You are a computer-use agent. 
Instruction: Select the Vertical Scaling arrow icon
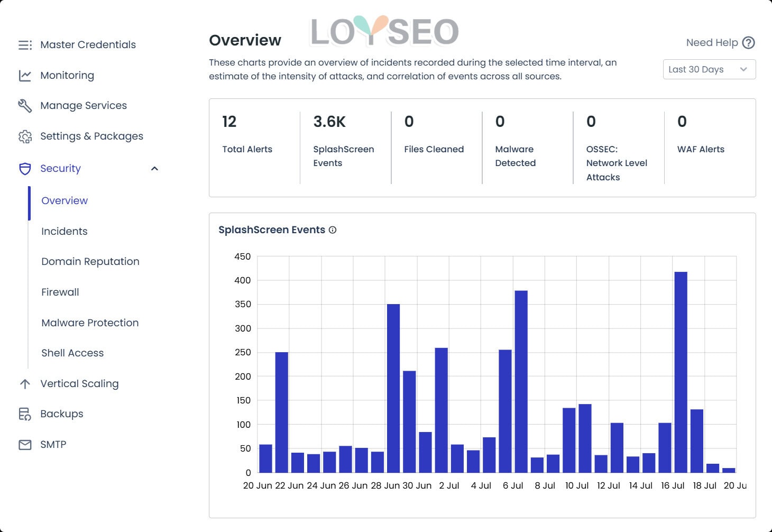pyautogui.click(x=25, y=383)
